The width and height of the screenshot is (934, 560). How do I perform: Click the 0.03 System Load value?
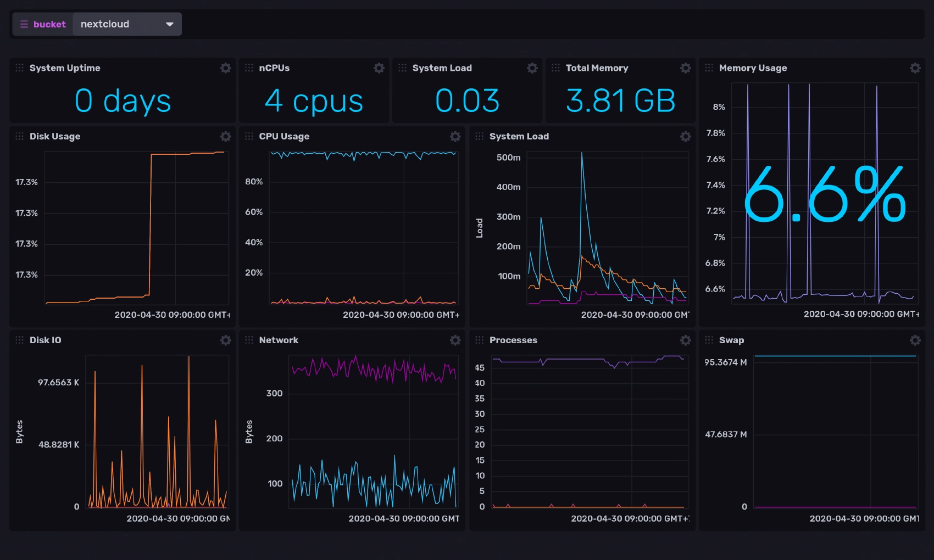coord(467,101)
